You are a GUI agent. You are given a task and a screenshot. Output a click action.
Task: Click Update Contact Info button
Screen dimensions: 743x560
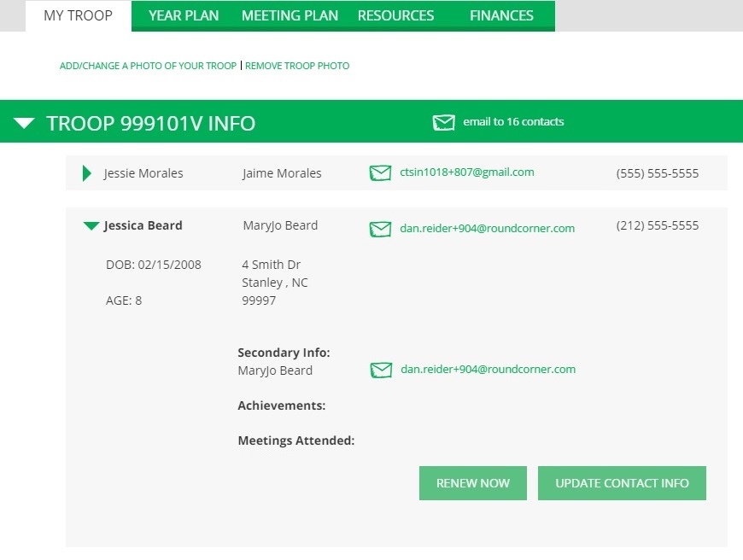623,483
